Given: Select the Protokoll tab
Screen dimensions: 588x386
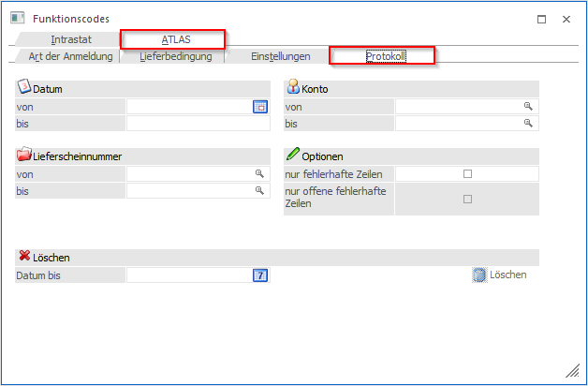Looking at the screenshot, I should [x=384, y=56].
